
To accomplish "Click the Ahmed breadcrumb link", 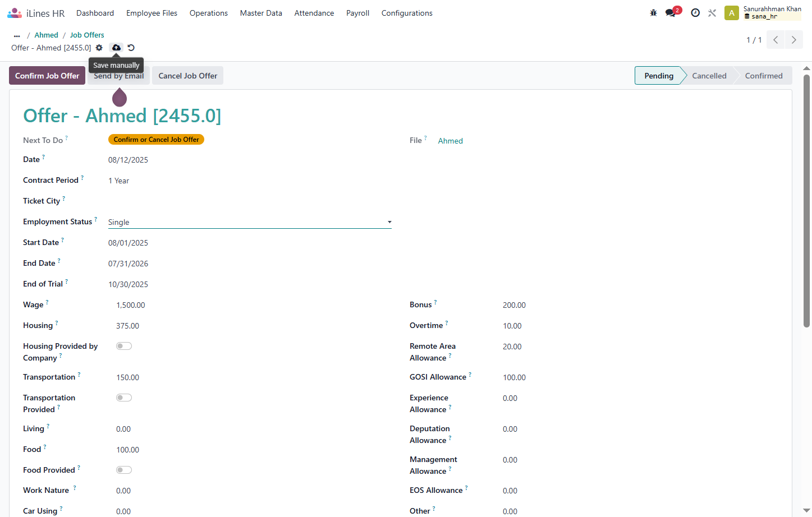I will click(x=47, y=35).
